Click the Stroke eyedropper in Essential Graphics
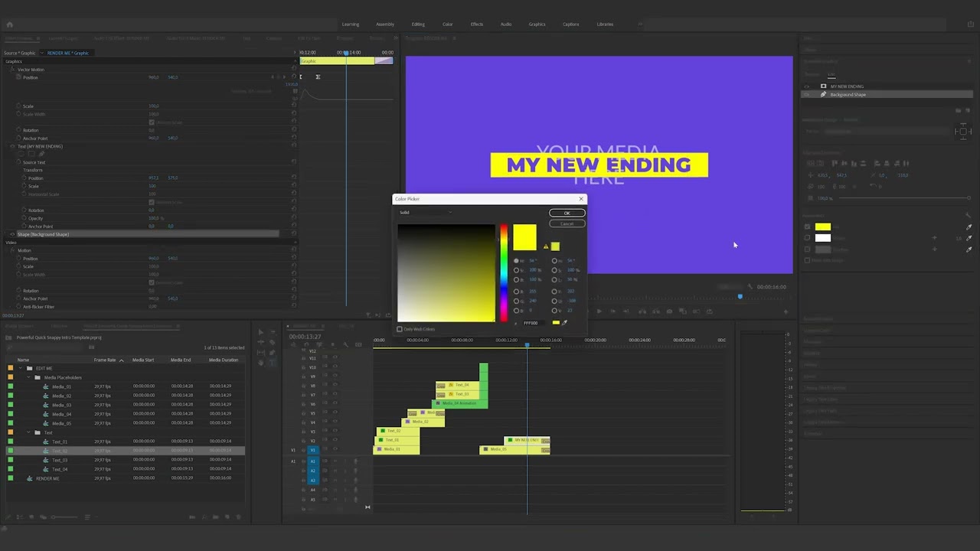The image size is (980, 551). [x=969, y=237]
